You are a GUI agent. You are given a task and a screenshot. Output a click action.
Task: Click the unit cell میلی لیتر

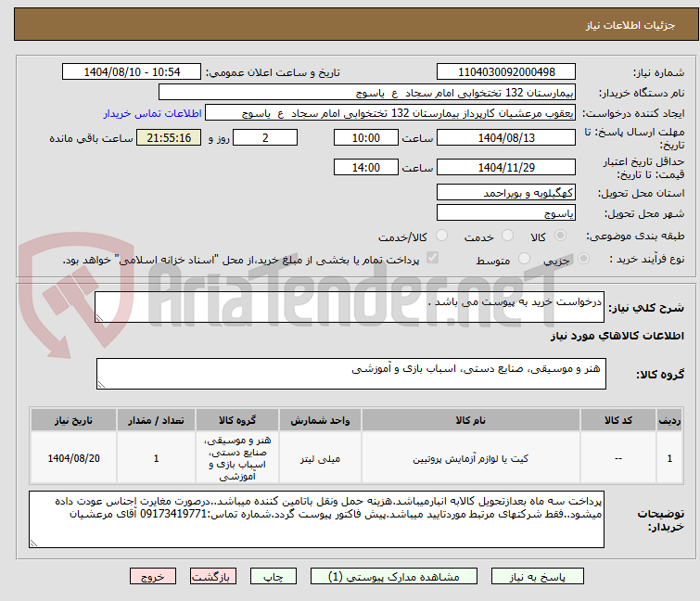pos(320,458)
